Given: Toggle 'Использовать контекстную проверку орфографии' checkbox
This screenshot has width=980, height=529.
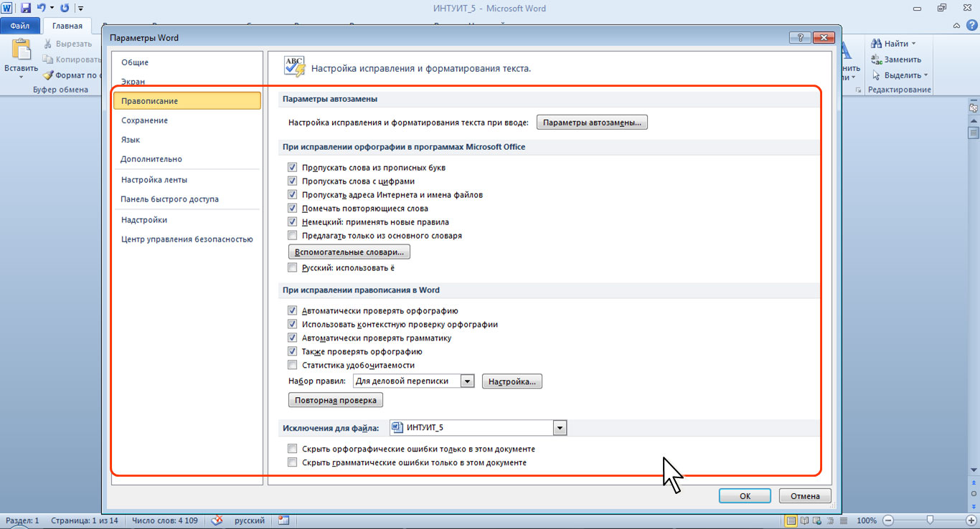Looking at the screenshot, I should (x=292, y=325).
